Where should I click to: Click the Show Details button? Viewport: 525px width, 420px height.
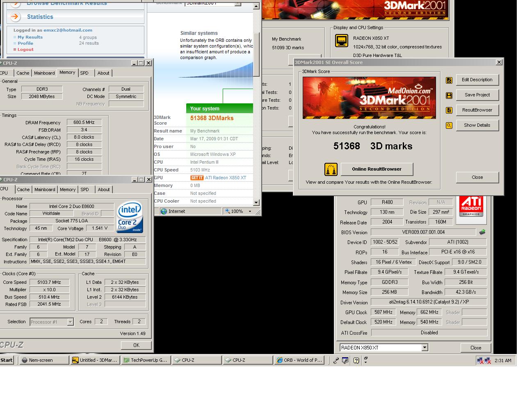pyautogui.click(x=477, y=125)
